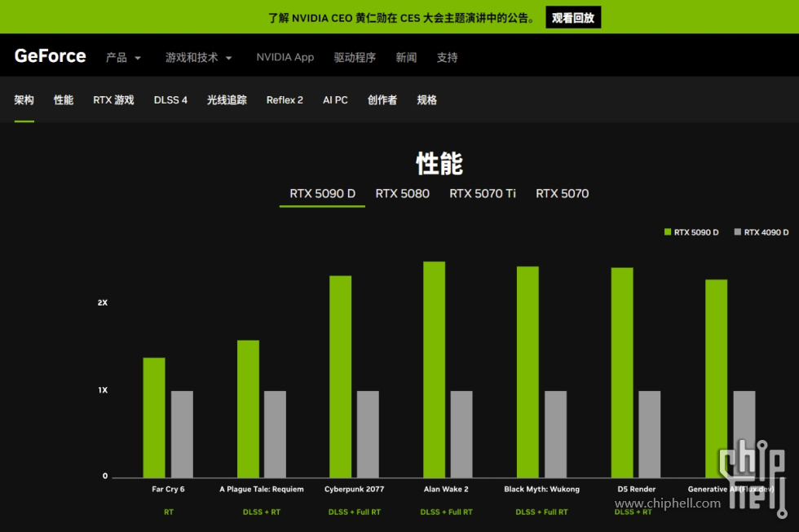Open the 支持 menu item
Screen dimensions: 799x532
pos(447,58)
